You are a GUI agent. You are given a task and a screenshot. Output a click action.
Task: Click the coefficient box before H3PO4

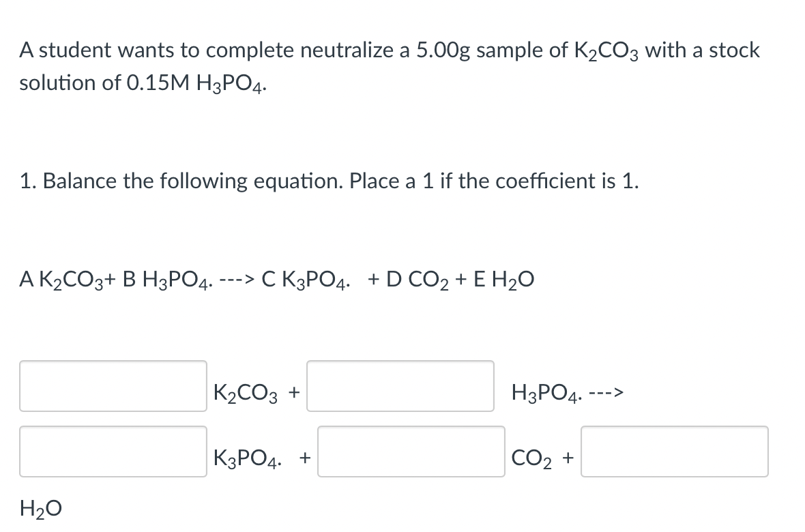coord(400,386)
